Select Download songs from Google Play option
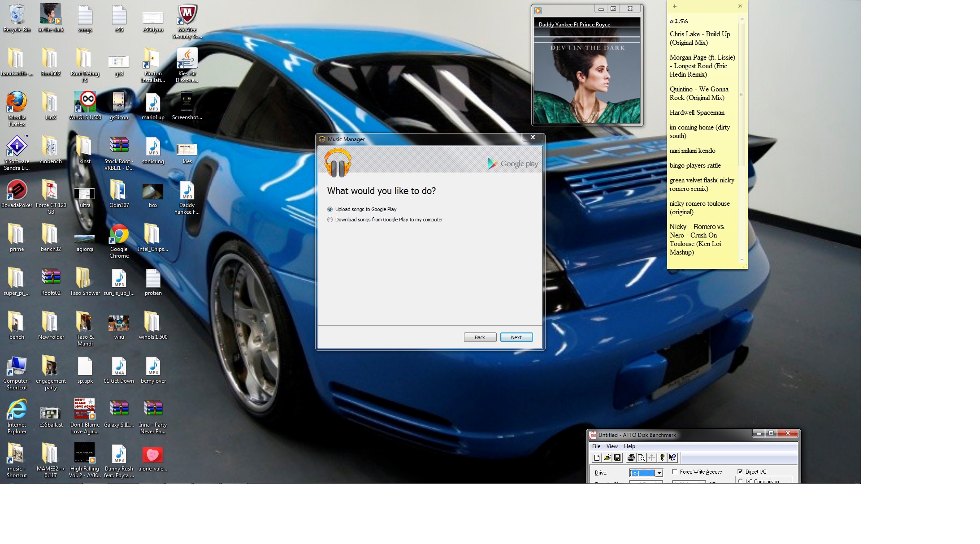Viewport: 980px width, 544px height. [x=330, y=220]
